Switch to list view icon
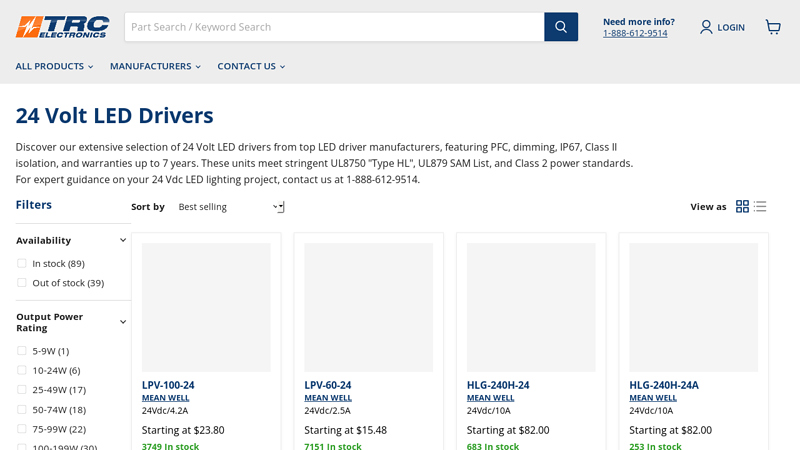Screen dimensions: 800x450 760,206
